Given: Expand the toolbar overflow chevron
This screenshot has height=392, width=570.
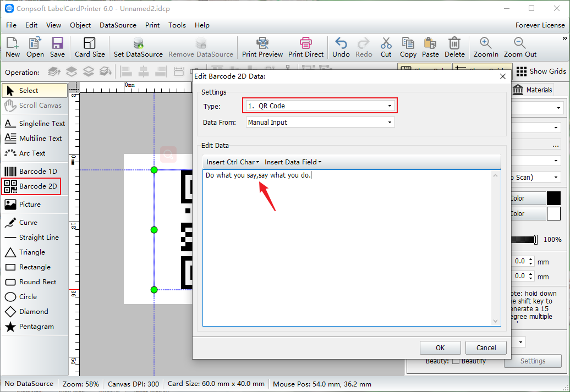Looking at the screenshot, I should 564,38.
